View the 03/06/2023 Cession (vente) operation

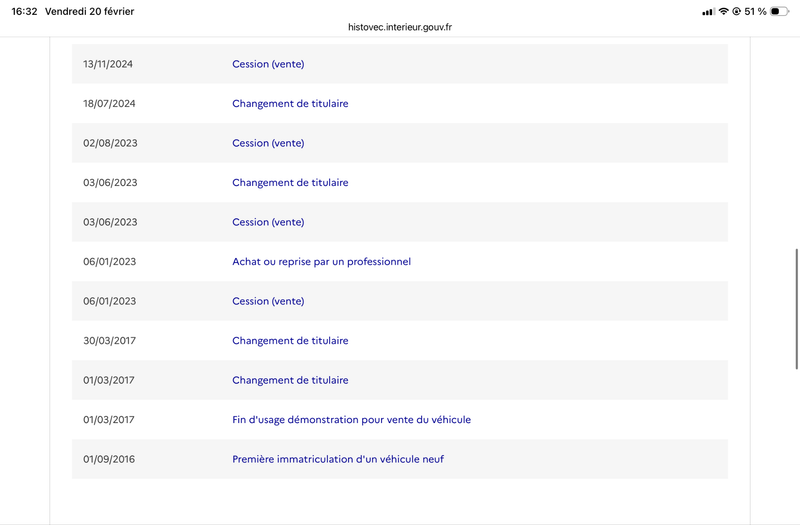tap(268, 222)
